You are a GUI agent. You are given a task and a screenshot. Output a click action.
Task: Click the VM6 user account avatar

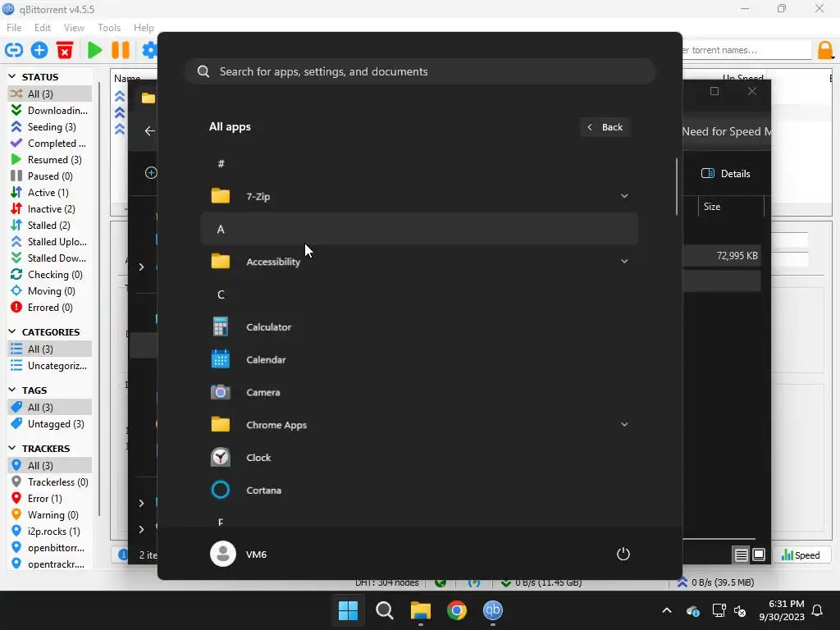(223, 554)
